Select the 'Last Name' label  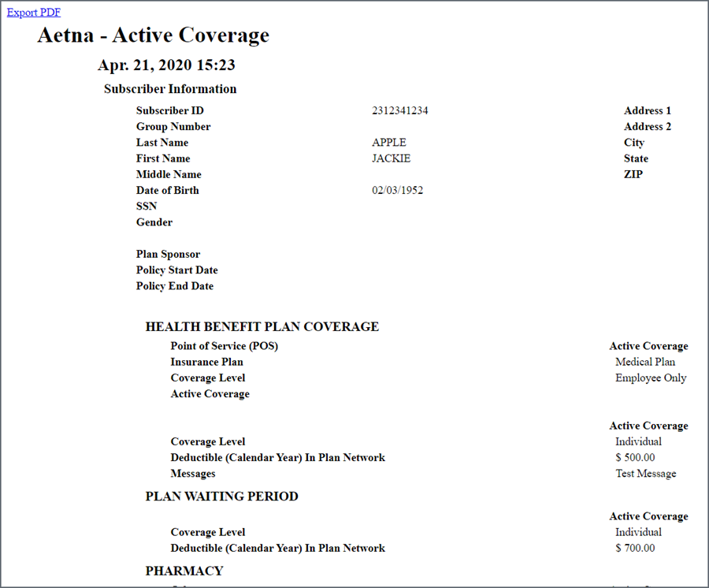(162, 143)
